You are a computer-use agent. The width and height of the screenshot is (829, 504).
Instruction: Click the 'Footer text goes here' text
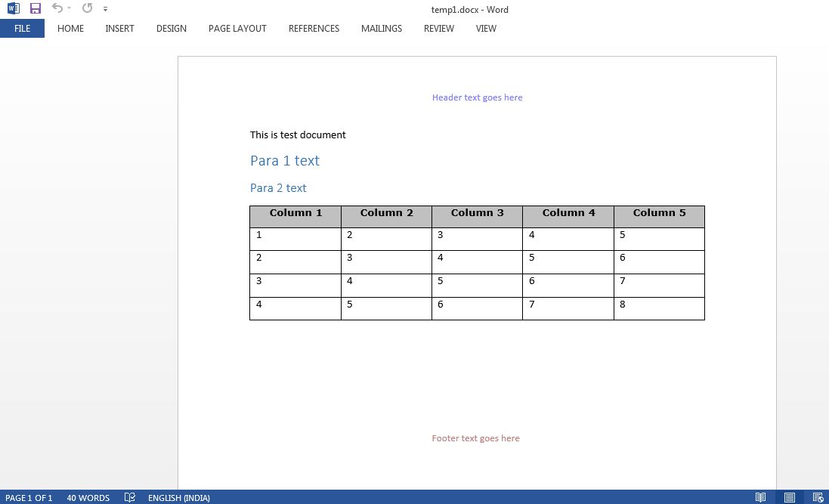(475, 438)
